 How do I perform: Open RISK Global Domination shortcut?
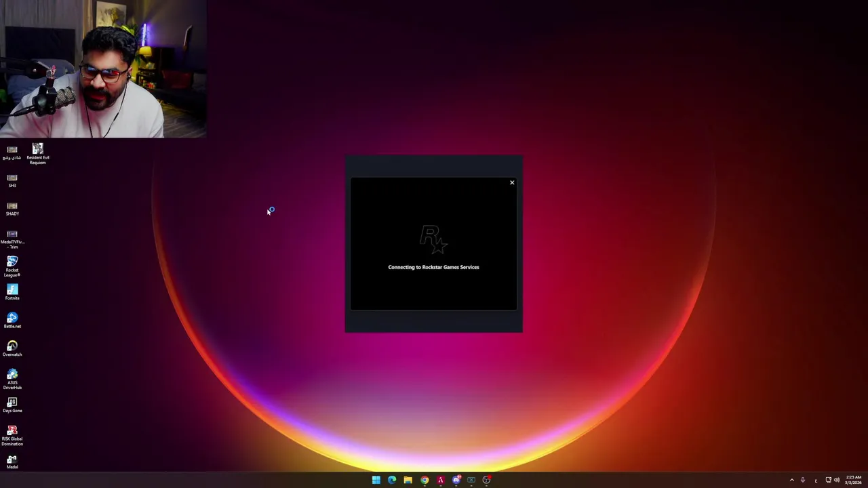pos(12,435)
